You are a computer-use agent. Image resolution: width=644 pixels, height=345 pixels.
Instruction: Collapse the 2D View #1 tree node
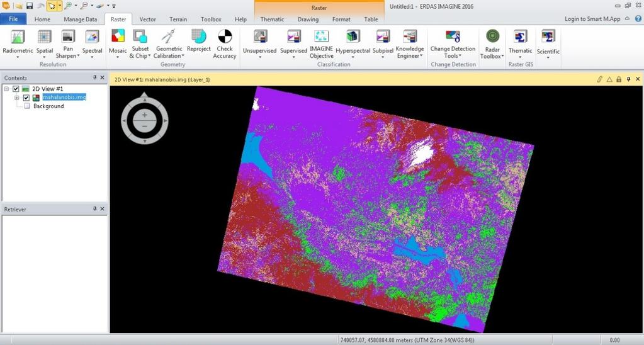click(6, 89)
